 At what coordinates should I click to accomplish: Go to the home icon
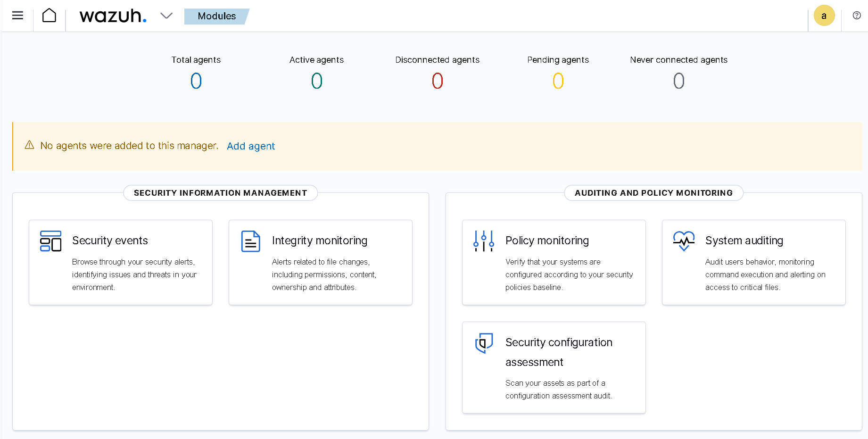pos(49,16)
